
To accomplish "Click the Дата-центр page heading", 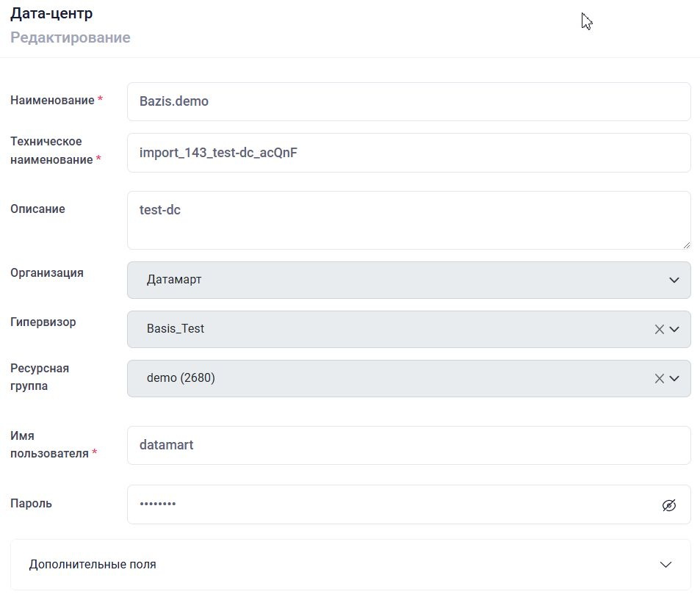I will click(x=51, y=13).
